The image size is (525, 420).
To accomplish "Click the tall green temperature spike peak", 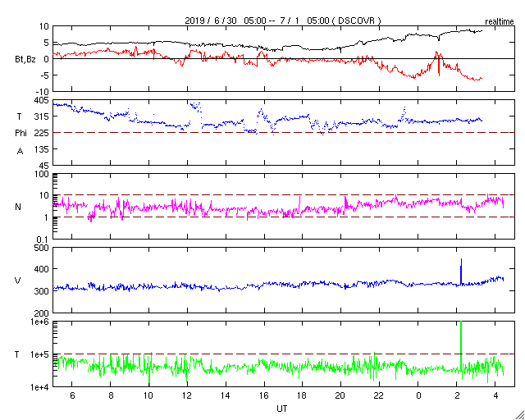I will [461, 325].
